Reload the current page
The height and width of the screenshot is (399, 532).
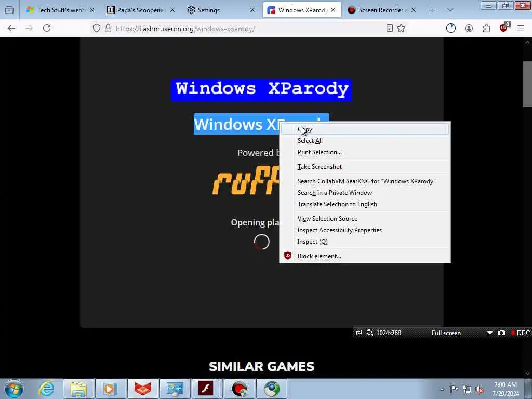(47, 28)
